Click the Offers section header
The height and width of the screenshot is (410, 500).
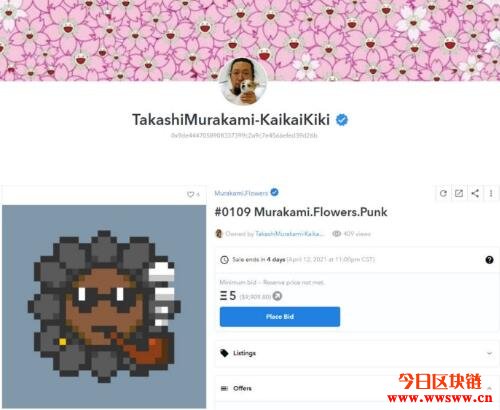(x=357, y=388)
